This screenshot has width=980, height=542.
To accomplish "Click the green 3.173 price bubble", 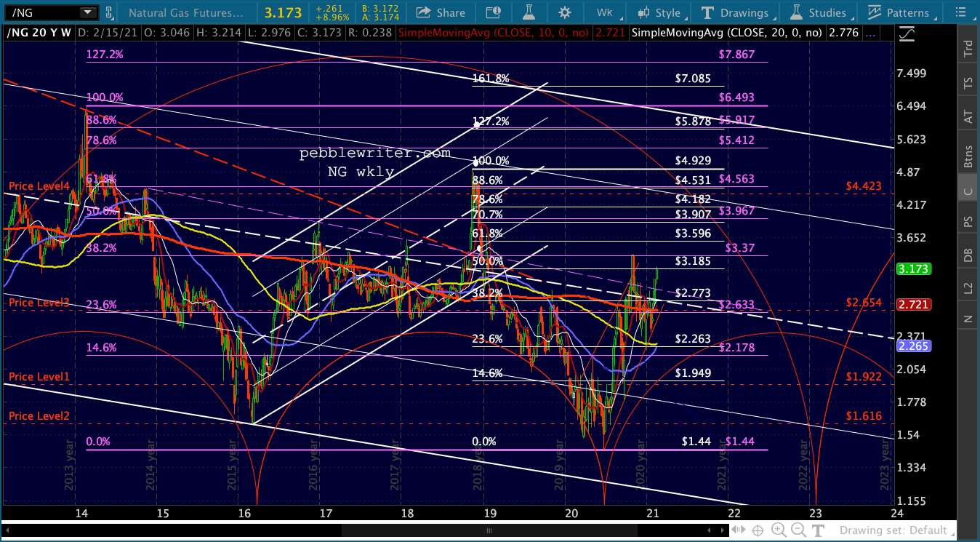I will tap(915, 269).
